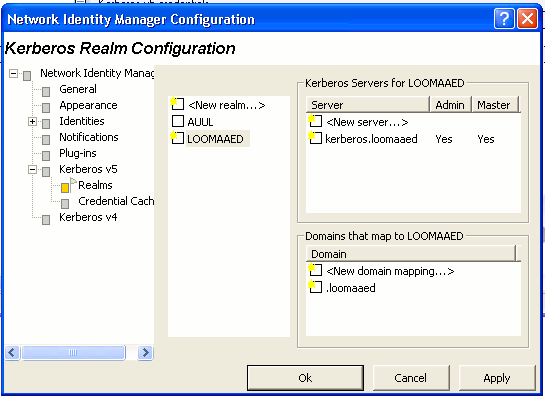Click icon beside the AUUL realm

click(x=178, y=121)
